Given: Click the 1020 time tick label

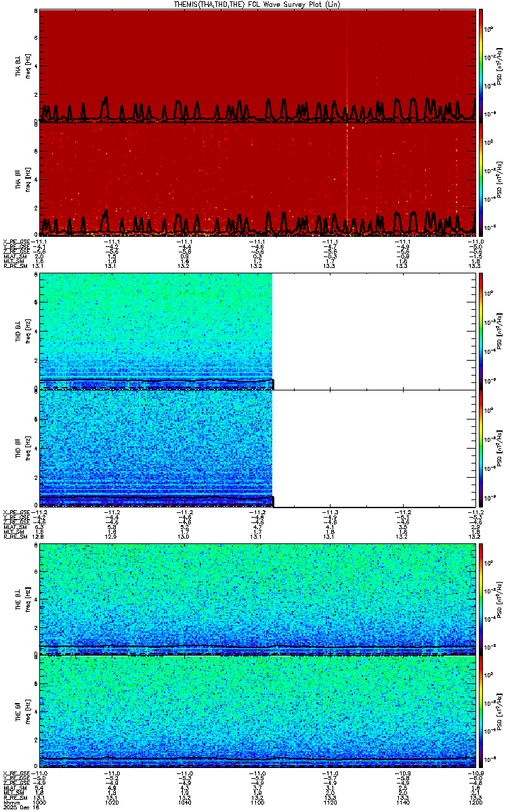Looking at the screenshot, I should tap(112, 803).
